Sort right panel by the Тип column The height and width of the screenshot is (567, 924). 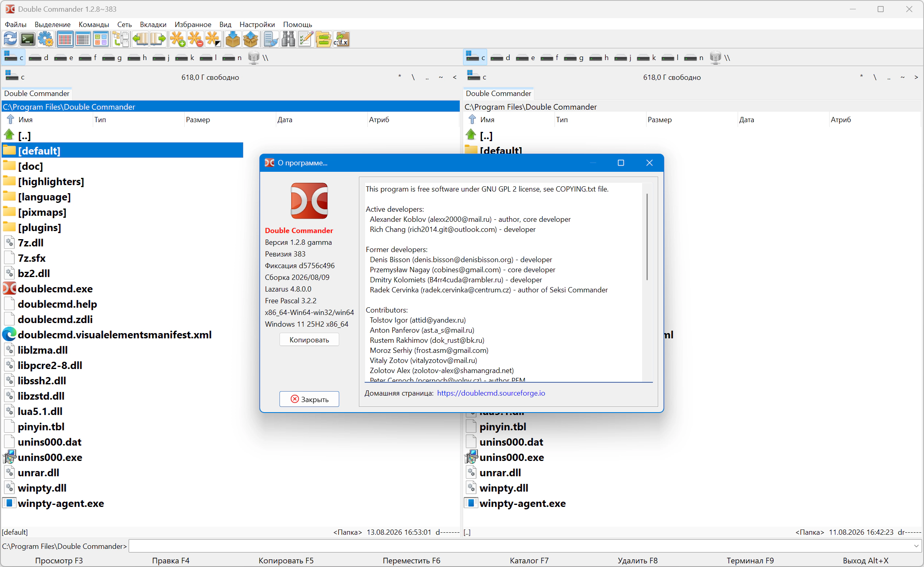tap(600, 119)
